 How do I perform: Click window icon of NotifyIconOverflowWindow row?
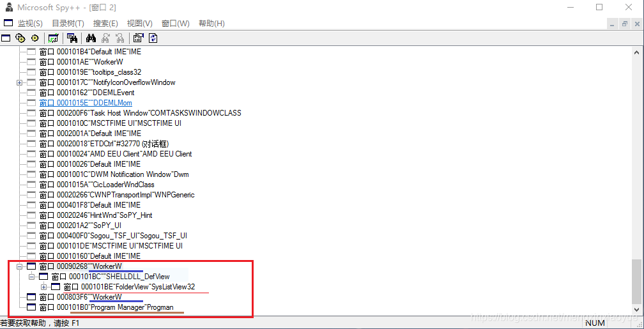click(32, 82)
